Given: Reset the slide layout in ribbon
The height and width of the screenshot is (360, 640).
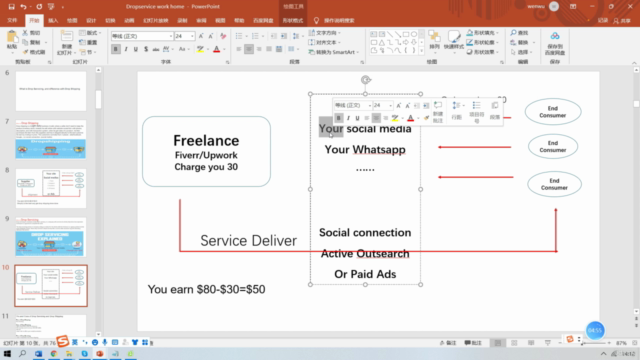Looking at the screenshot, I should coord(89,42).
